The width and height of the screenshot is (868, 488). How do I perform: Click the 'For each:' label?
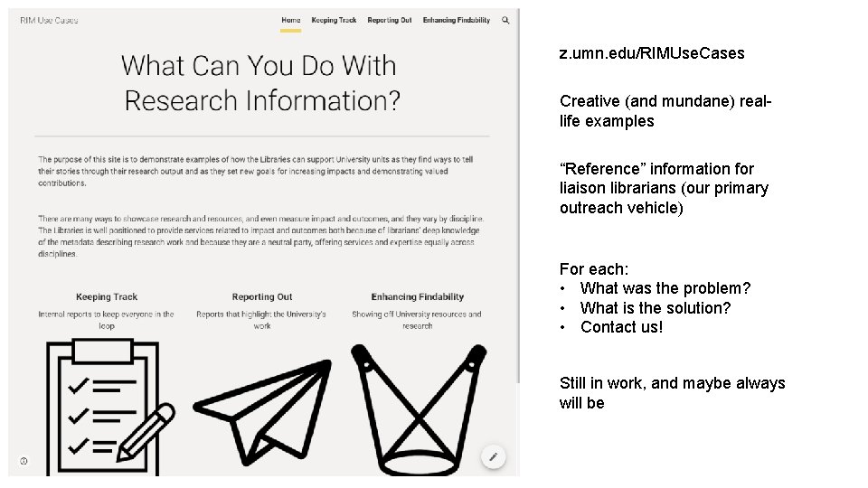594,269
